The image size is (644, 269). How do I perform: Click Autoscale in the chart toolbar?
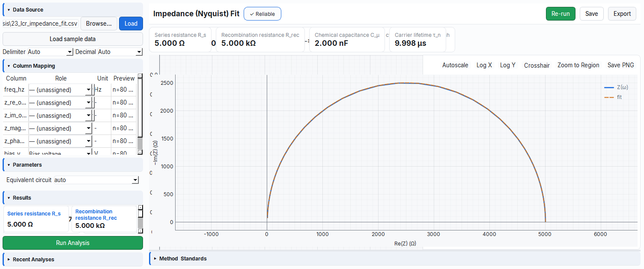(455, 65)
